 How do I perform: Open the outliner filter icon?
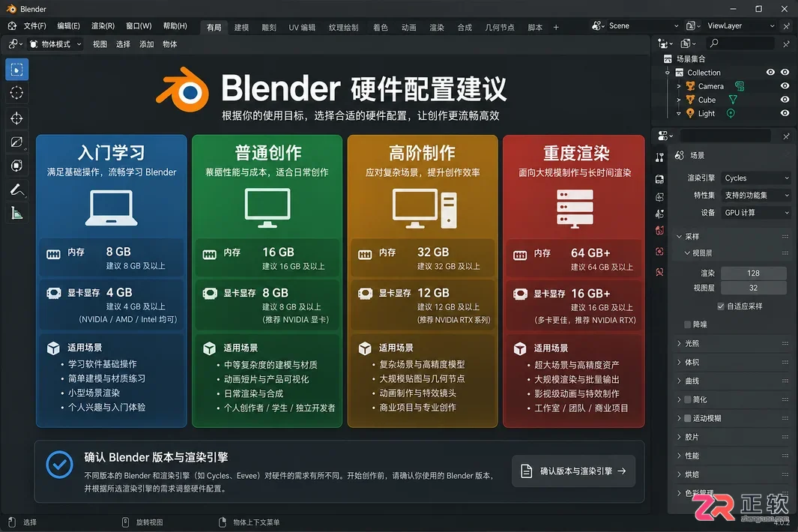[786, 43]
